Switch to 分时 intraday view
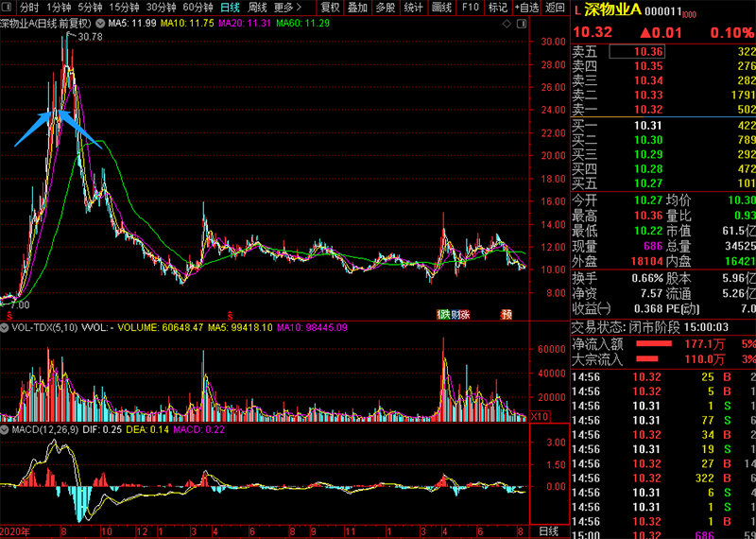The width and height of the screenshot is (756, 539). [x=29, y=8]
